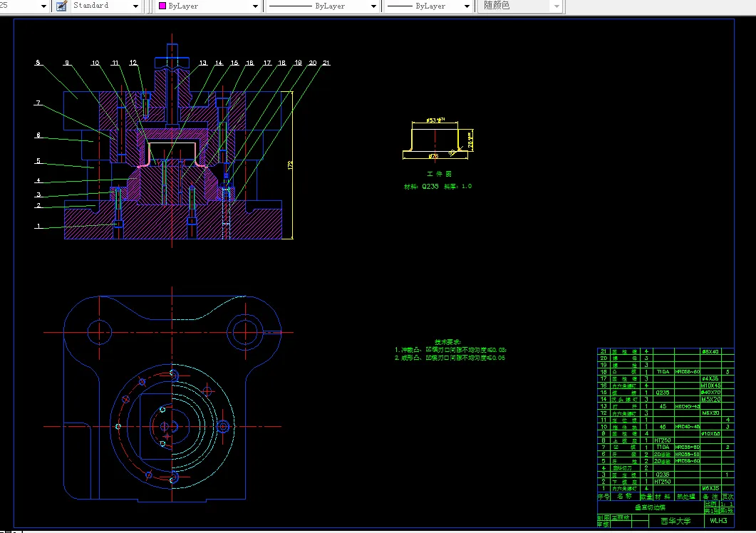This screenshot has width=756, height=533.
Task: Select part callout 9 in section view
Action: (66, 63)
